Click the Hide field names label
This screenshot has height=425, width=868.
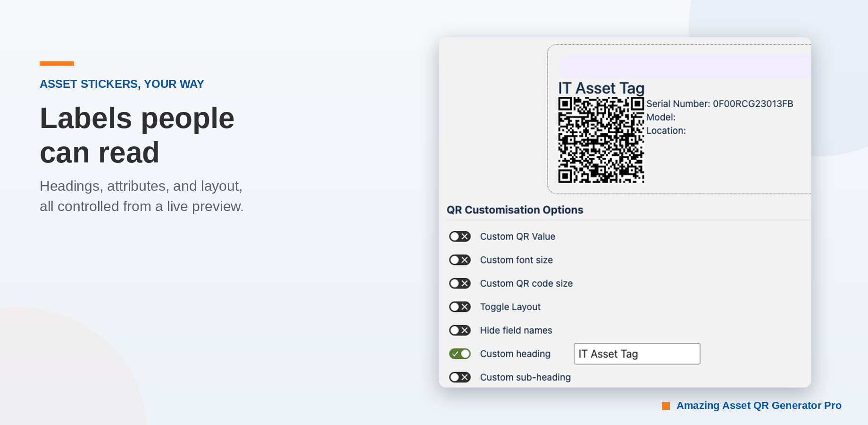516,331
